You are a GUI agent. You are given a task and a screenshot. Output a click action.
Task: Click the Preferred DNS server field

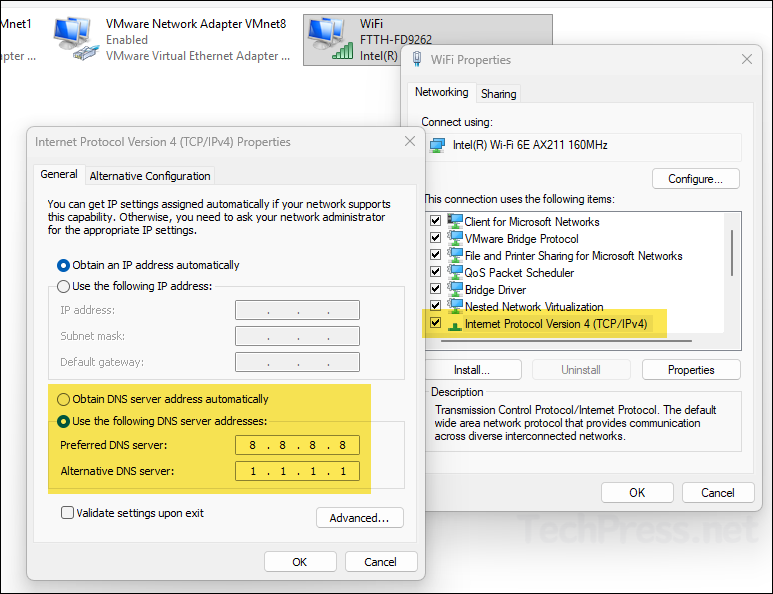click(297, 445)
